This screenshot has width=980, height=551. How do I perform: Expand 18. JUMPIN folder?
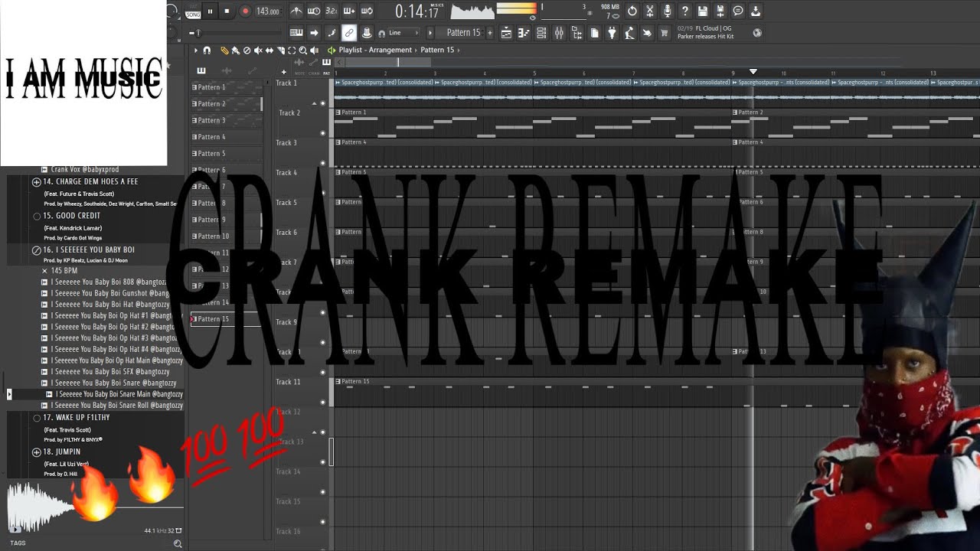pos(36,452)
